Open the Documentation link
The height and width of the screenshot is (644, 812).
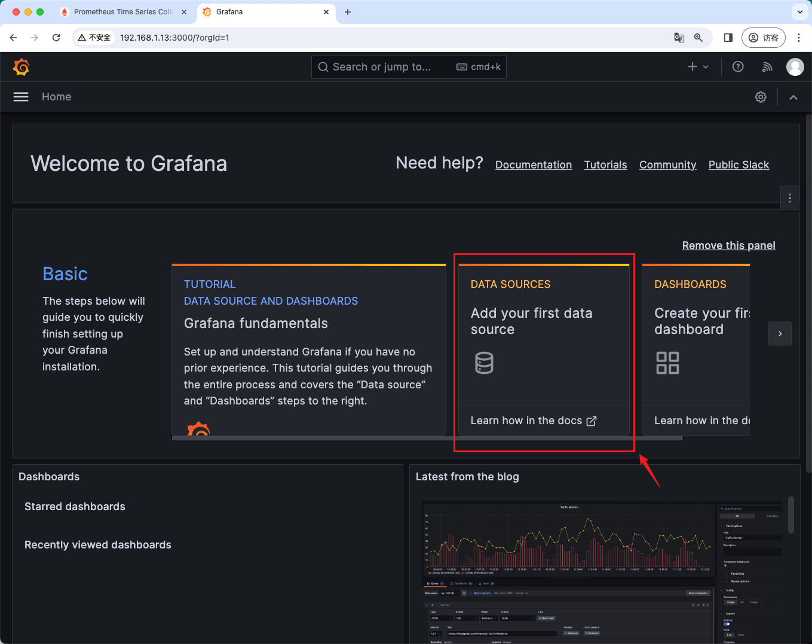pos(534,165)
